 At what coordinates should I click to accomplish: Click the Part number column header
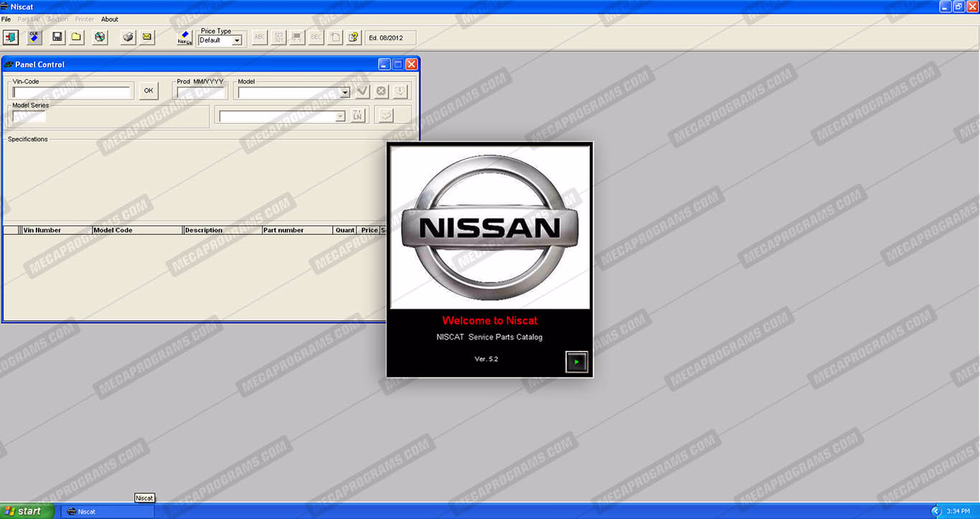coord(296,230)
